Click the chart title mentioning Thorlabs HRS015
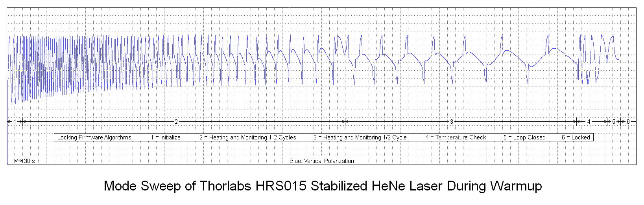644x205 pixels. [323, 186]
